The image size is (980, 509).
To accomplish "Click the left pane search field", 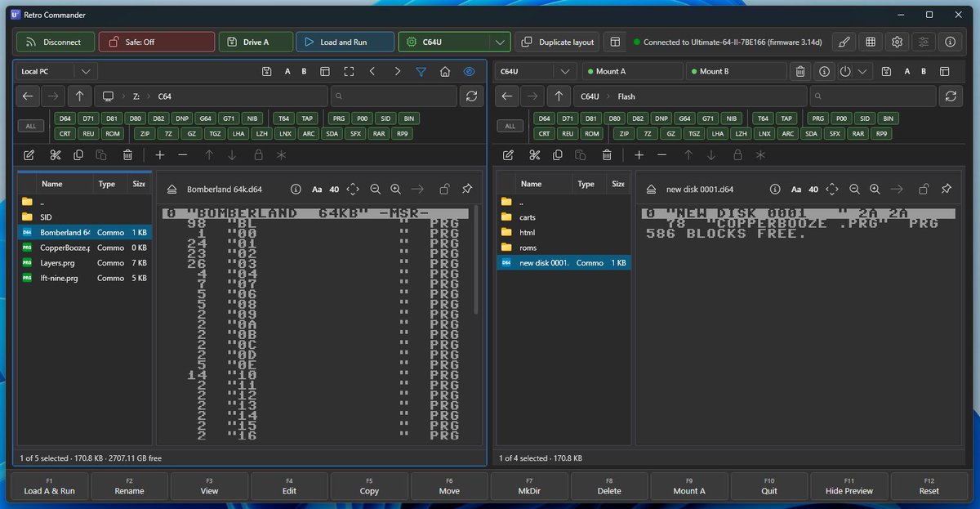I will click(x=394, y=96).
